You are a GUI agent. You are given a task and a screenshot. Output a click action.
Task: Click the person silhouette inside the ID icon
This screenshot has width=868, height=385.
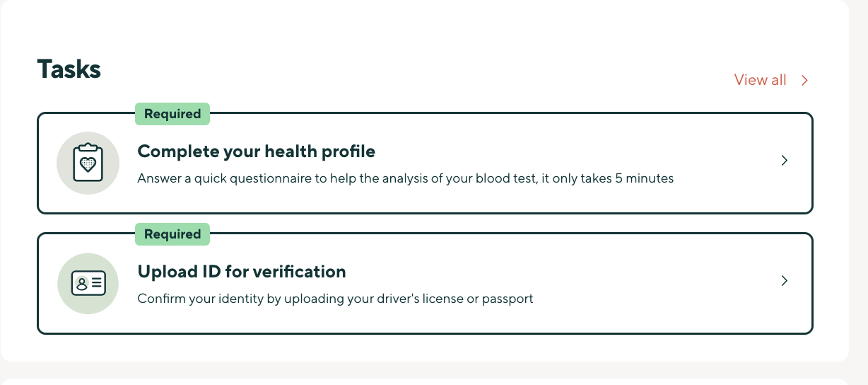pyautogui.click(x=82, y=283)
